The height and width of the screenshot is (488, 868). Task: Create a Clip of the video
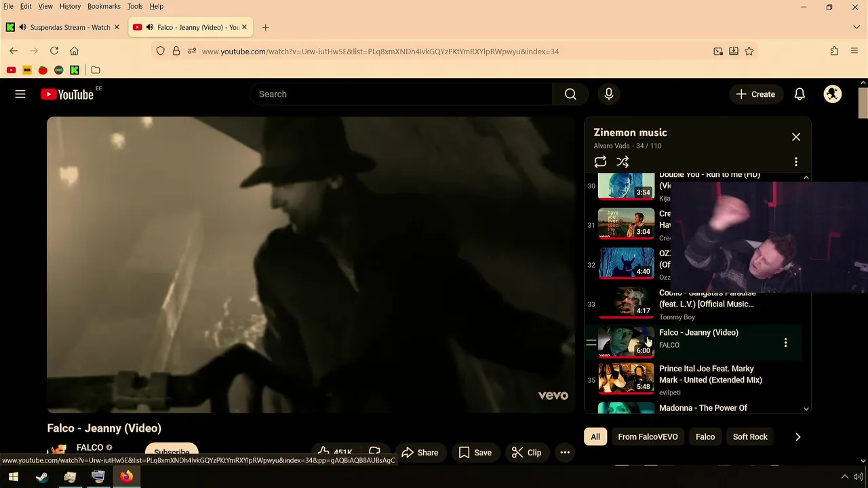pyautogui.click(x=526, y=453)
